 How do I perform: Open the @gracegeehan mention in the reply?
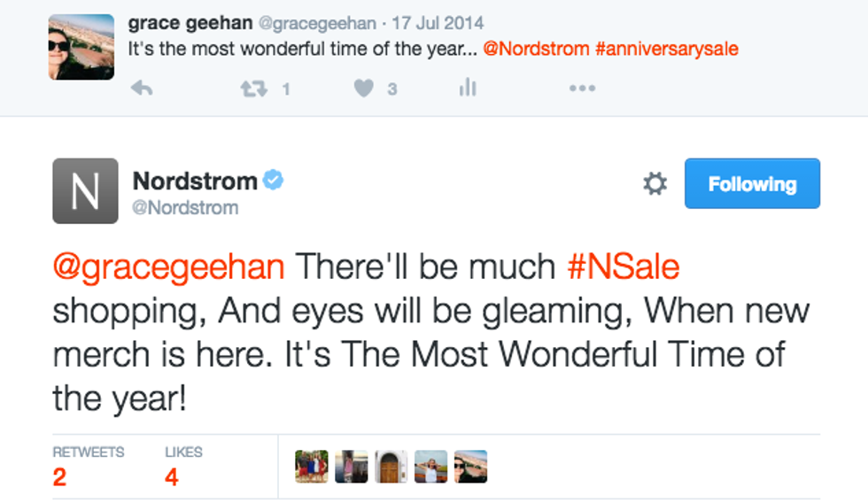click(168, 267)
